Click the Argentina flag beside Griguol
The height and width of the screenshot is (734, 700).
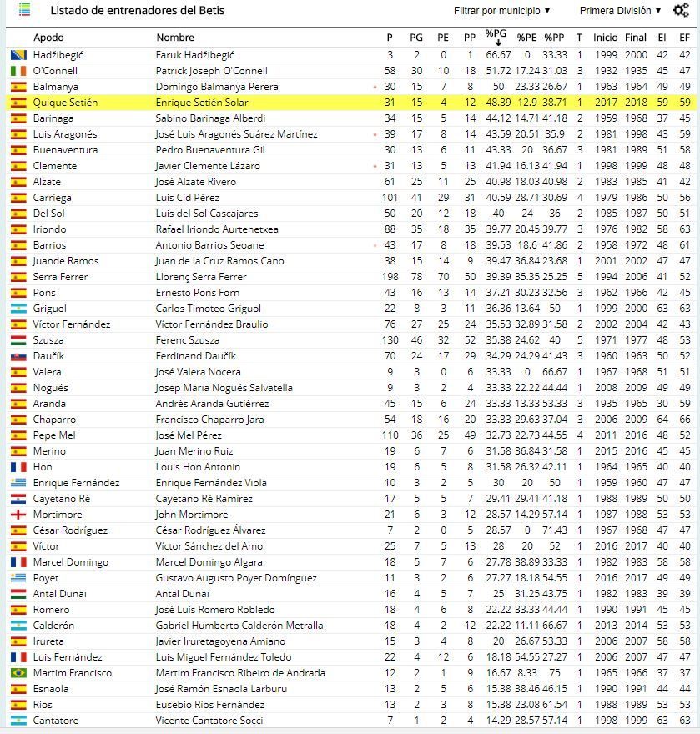click(x=18, y=309)
